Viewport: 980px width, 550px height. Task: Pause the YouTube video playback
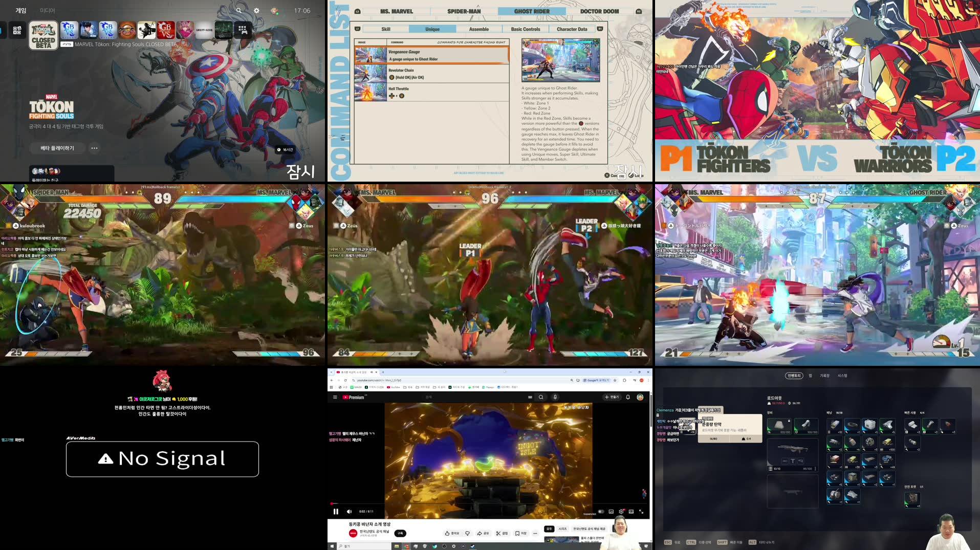[x=335, y=512]
